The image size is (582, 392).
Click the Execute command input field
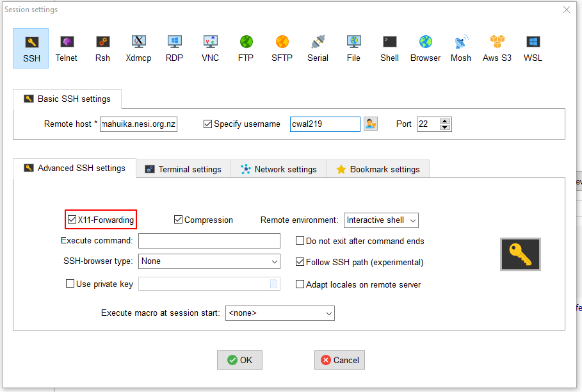209,241
